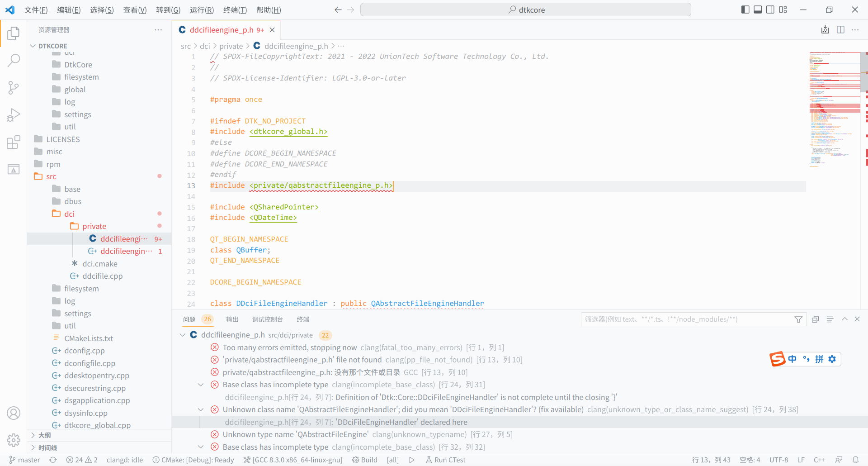Open the Search view in activity bar
Viewport: 868px width, 466px height.
pos(14,60)
